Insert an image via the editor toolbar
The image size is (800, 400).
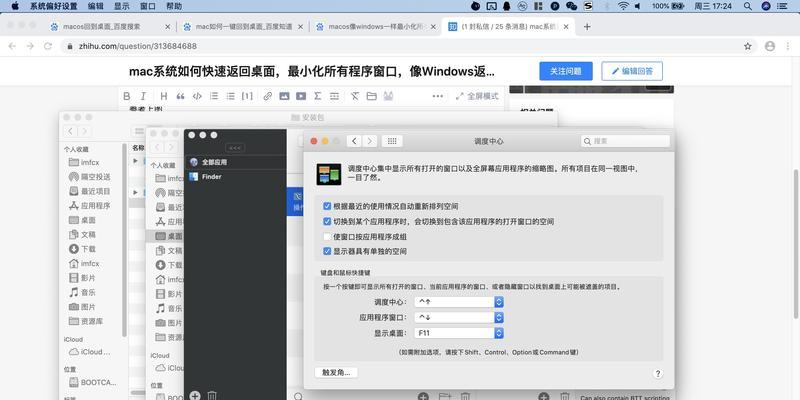click(284, 96)
